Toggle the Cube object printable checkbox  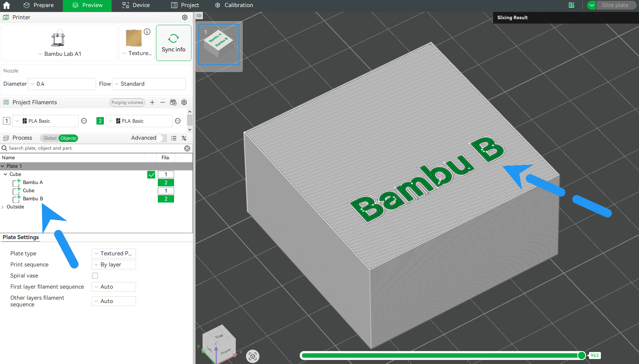tap(151, 174)
